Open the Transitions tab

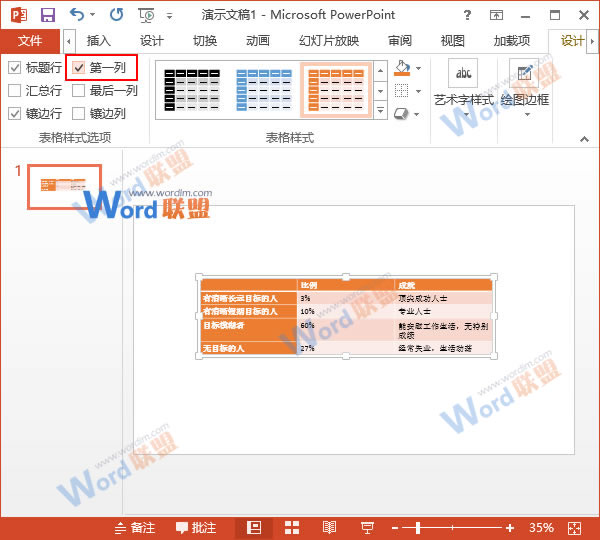[205, 41]
